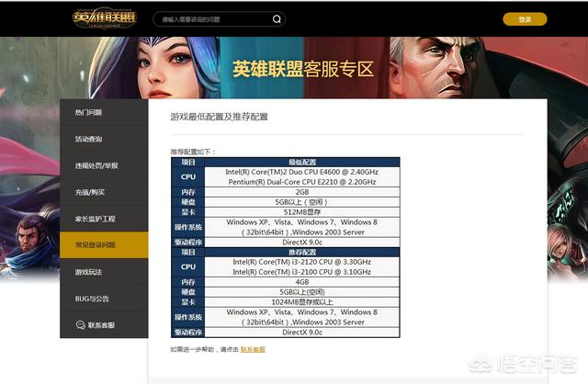Select the highlighted 常见登录问题 sidebar item
This screenshot has width=588, height=384.
(104, 245)
